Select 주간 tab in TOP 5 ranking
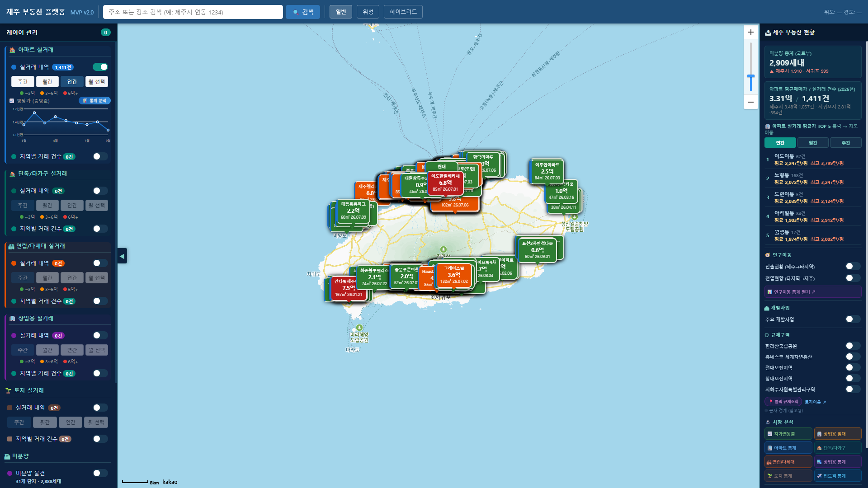 click(846, 143)
